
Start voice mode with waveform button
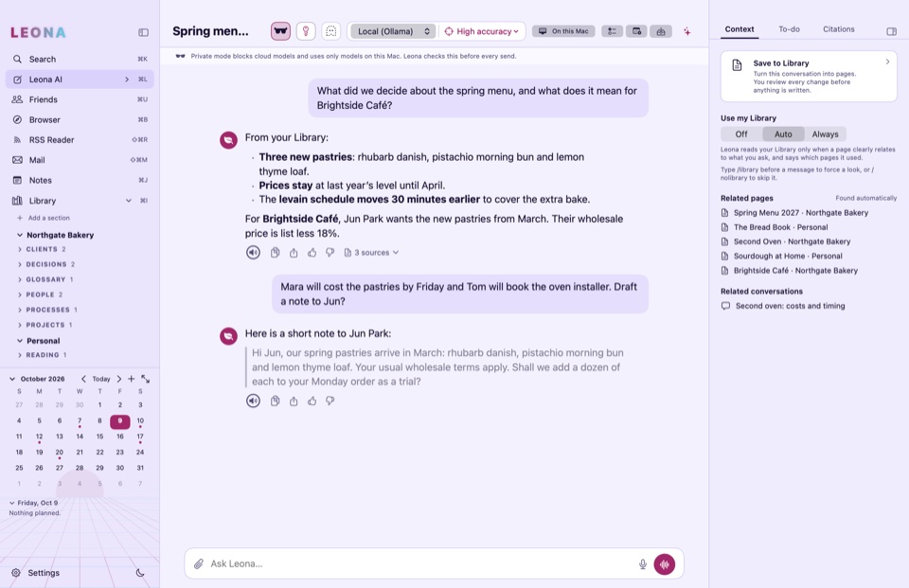point(665,563)
